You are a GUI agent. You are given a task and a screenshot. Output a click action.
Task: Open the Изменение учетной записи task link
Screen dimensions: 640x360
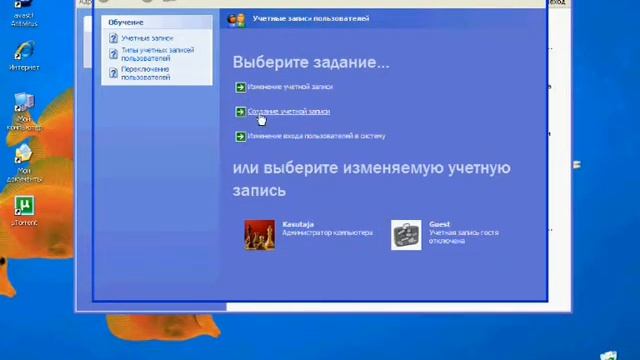point(290,87)
